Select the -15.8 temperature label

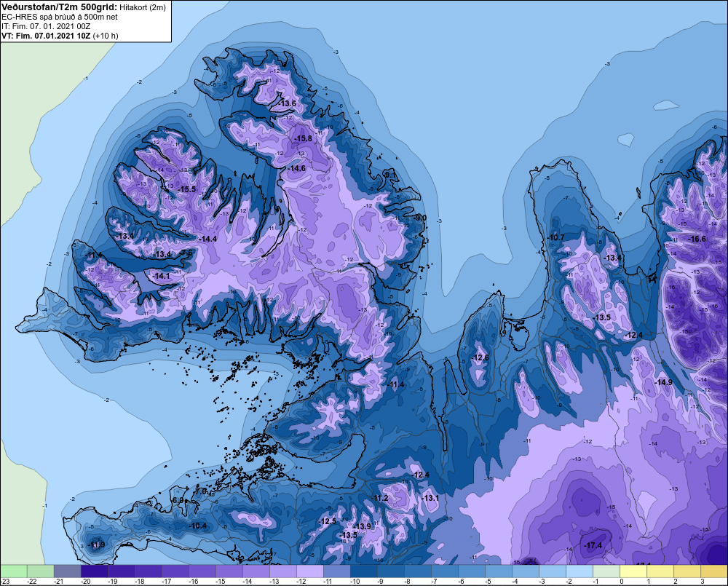click(303, 138)
